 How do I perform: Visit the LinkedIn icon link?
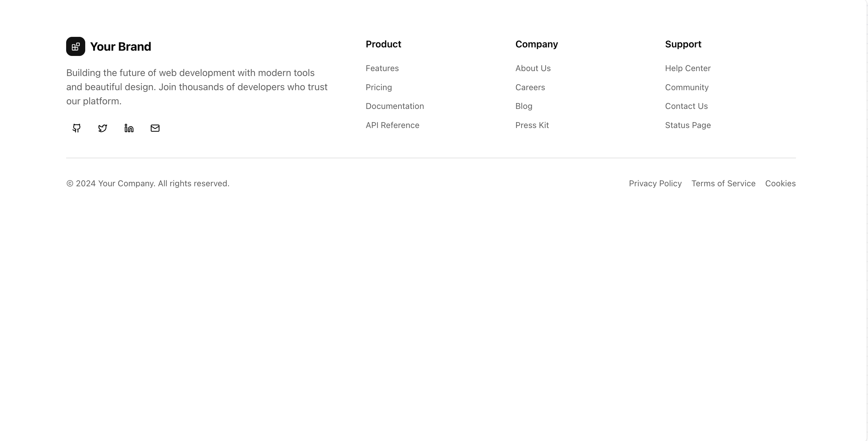pyautogui.click(x=129, y=128)
